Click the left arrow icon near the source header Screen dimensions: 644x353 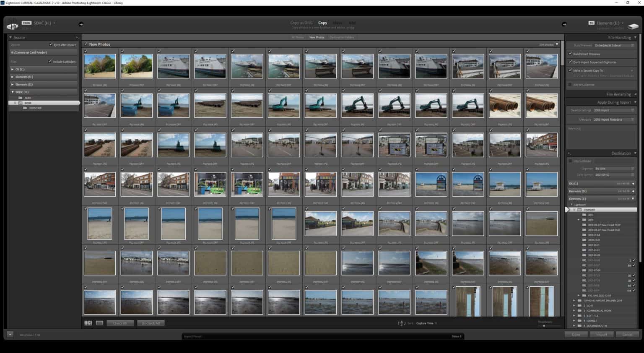click(81, 24)
